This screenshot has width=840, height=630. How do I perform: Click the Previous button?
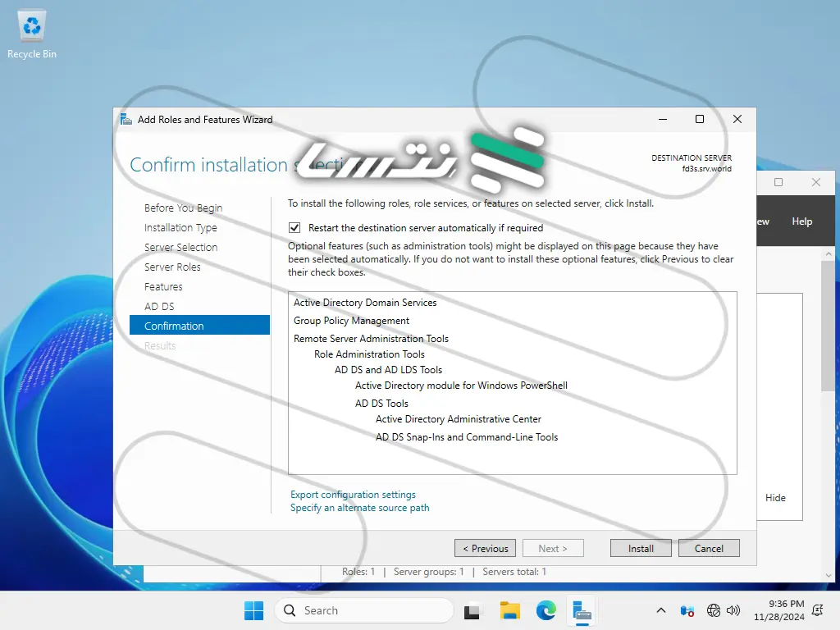click(x=485, y=548)
